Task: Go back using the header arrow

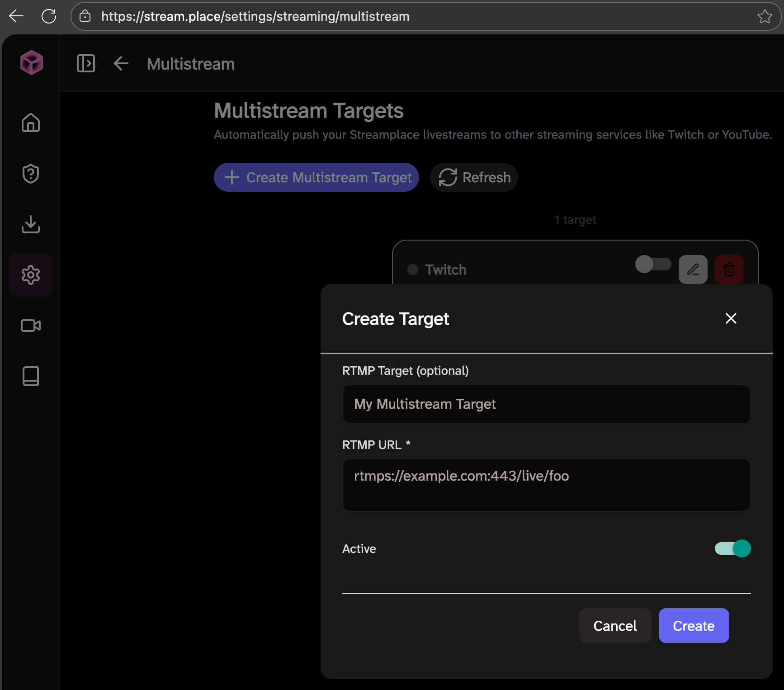Action: point(121,64)
